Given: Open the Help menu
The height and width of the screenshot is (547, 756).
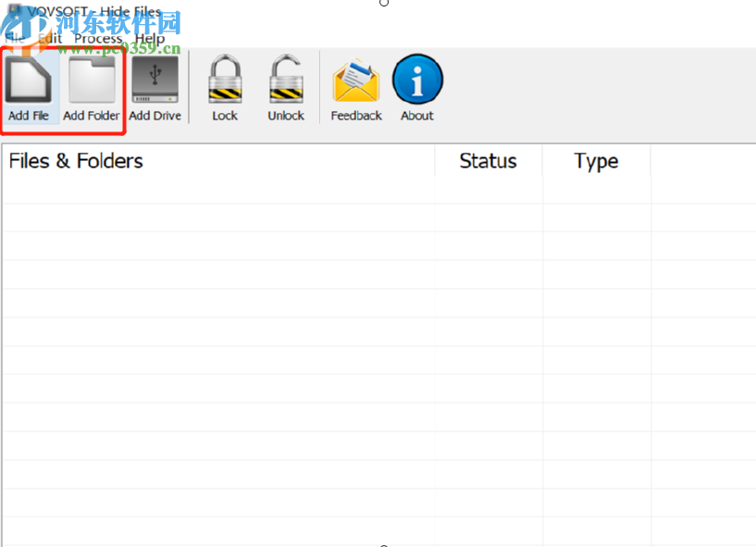Looking at the screenshot, I should click(150, 38).
